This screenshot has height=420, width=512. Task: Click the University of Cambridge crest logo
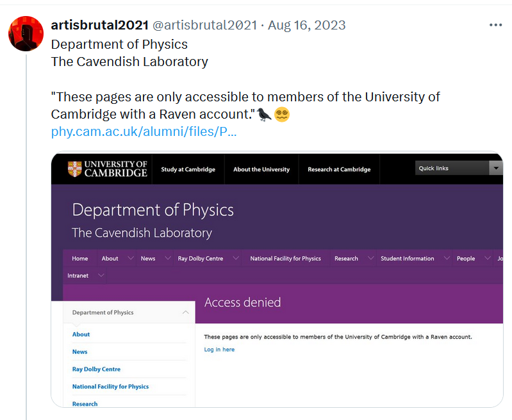click(x=74, y=169)
